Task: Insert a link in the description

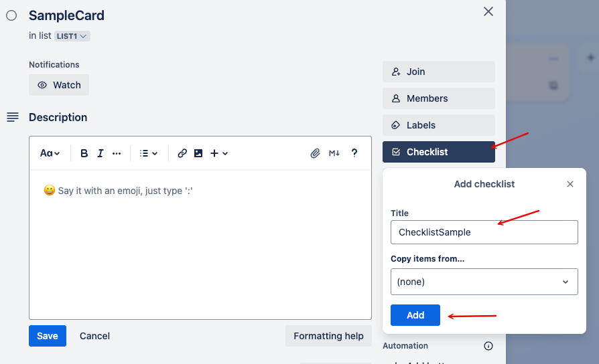Action: [182, 153]
